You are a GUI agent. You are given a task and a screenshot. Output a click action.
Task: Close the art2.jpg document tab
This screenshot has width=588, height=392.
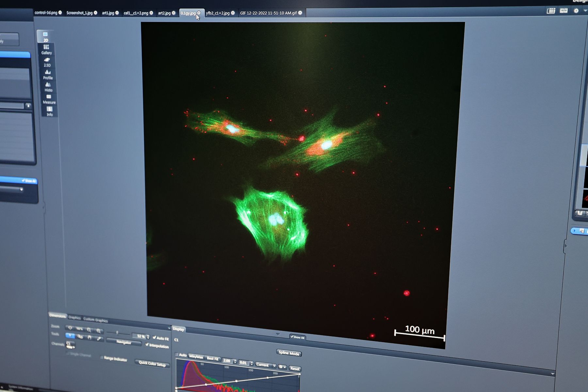tap(174, 13)
